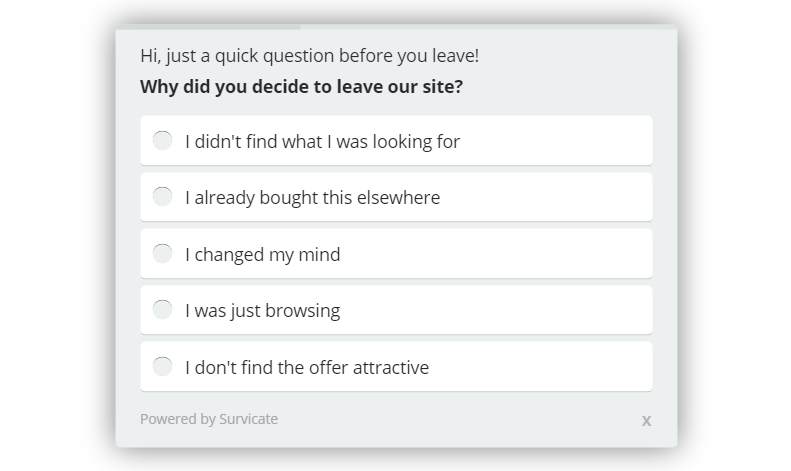
Task: Mark the "I was just browsing" radio circle
Action: (162, 310)
